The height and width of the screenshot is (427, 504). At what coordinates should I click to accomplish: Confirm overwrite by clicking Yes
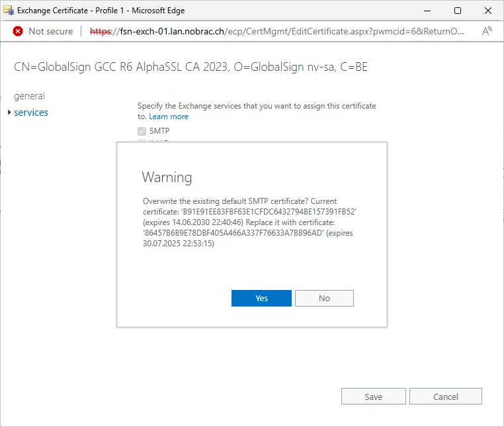pyautogui.click(x=261, y=299)
